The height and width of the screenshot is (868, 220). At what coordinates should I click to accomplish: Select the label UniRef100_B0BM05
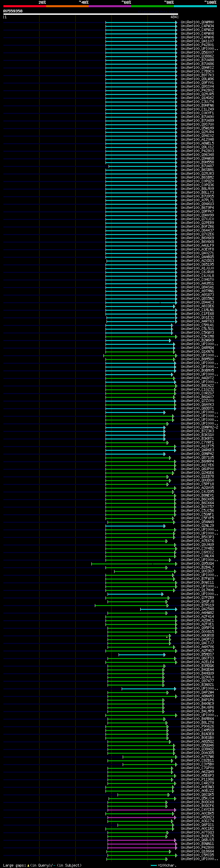coord(197,370)
